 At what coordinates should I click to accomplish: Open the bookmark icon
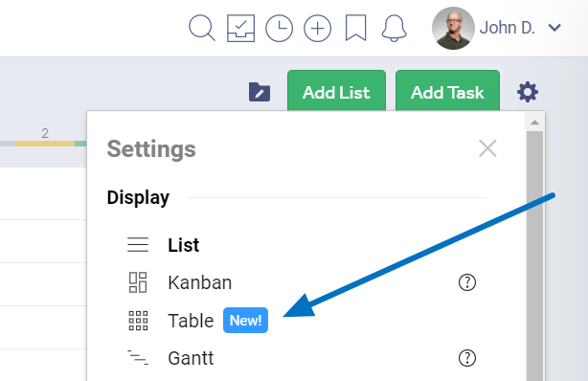tap(355, 28)
